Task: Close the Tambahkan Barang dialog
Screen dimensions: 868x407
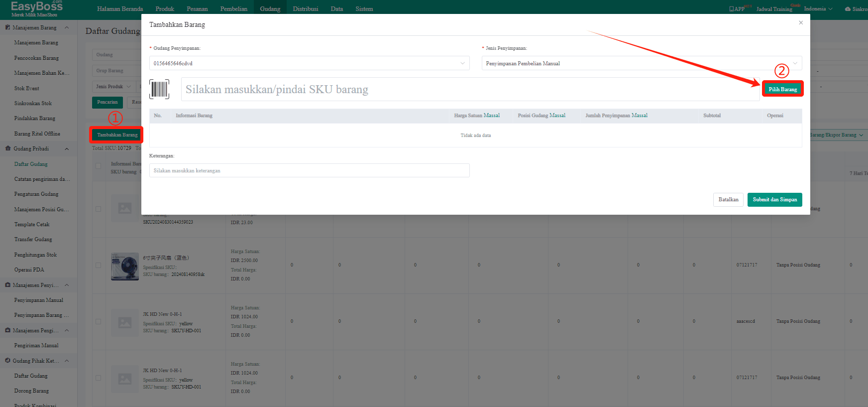Action: pos(801,23)
